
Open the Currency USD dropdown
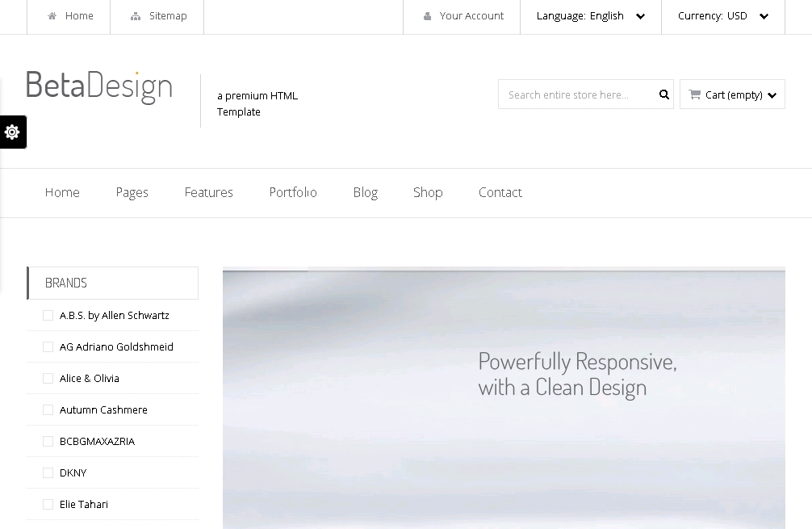723,16
